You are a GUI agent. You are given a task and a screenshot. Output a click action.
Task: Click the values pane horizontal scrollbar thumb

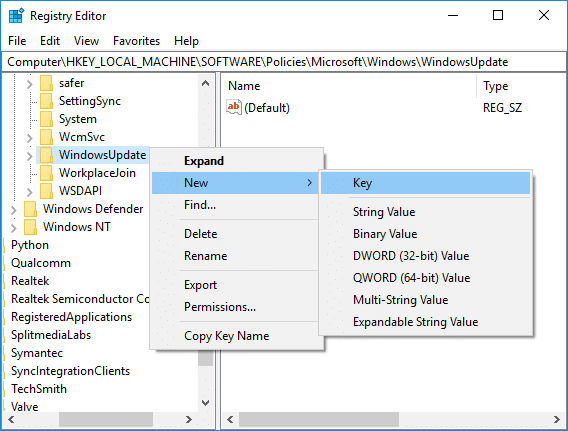coord(319,419)
